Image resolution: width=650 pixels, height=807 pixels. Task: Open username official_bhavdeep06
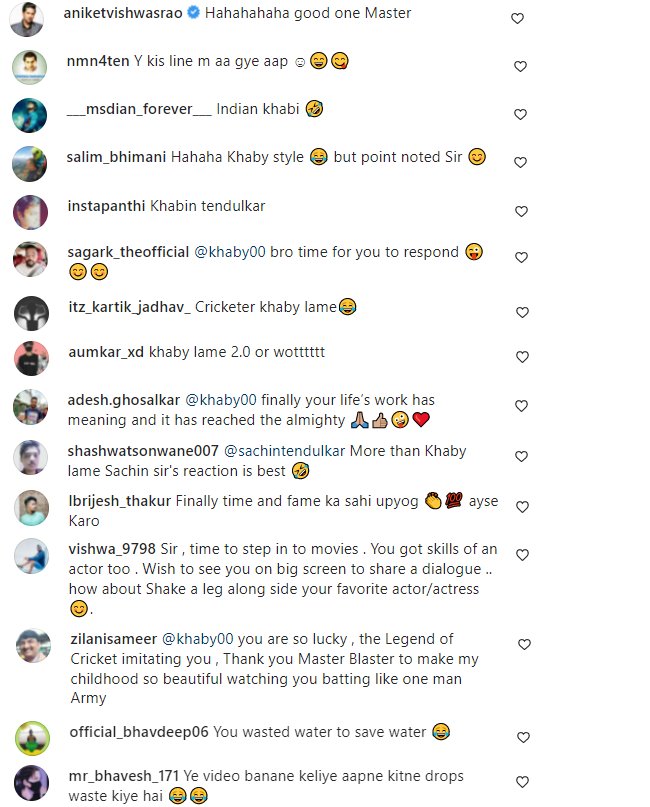pyautogui.click(x=138, y=732)
